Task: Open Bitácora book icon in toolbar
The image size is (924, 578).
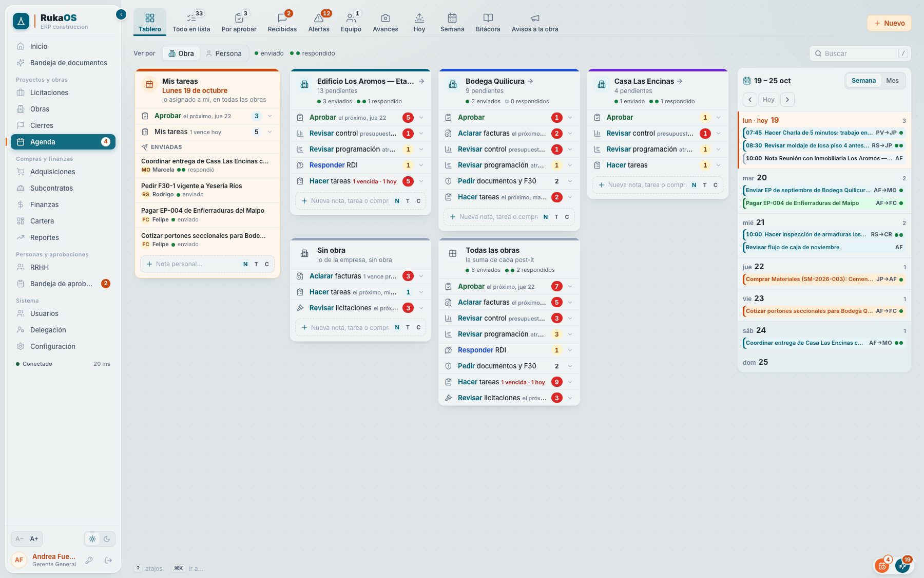Action: (488, 22)
